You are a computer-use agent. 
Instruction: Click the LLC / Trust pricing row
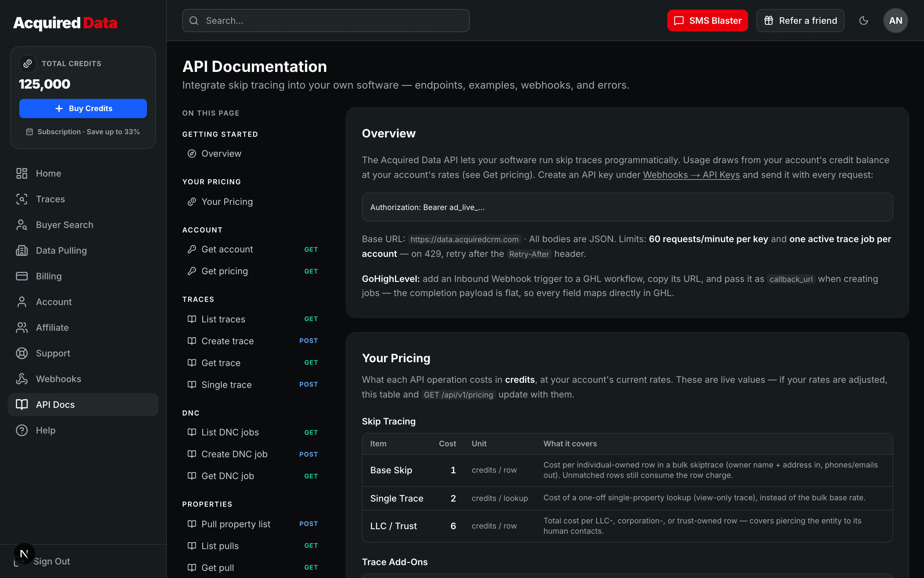click(627, 526)
